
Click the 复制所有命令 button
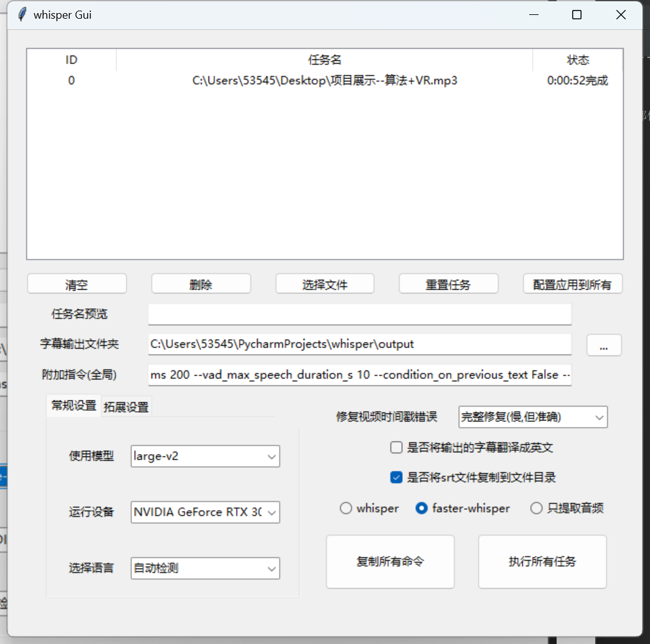[x=390, y=561]
